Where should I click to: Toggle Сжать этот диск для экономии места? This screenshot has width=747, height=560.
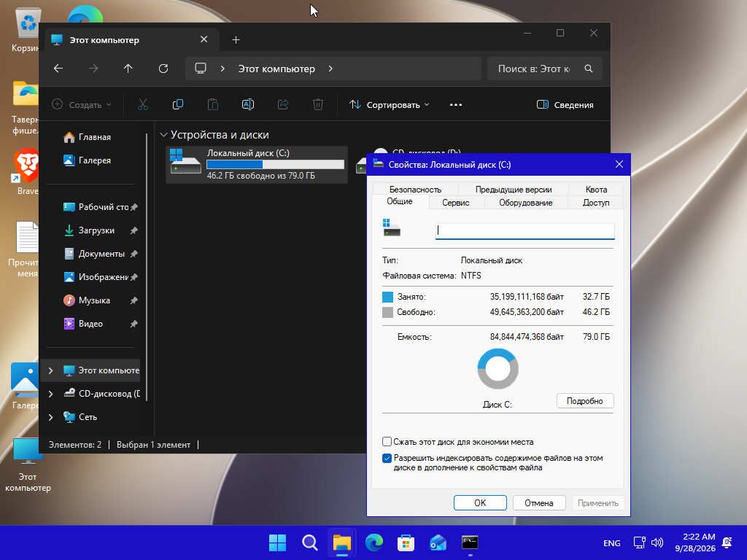(x=387, y=442)
